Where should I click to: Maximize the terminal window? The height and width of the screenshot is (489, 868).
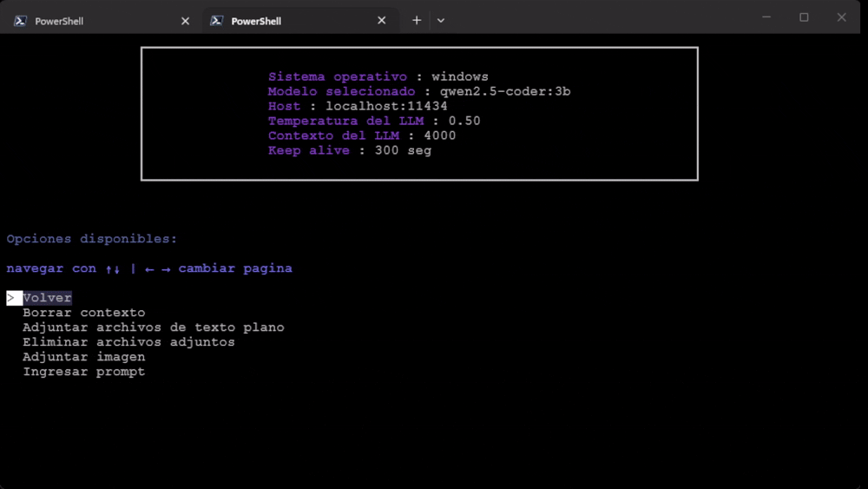click(x=804, y=17)
